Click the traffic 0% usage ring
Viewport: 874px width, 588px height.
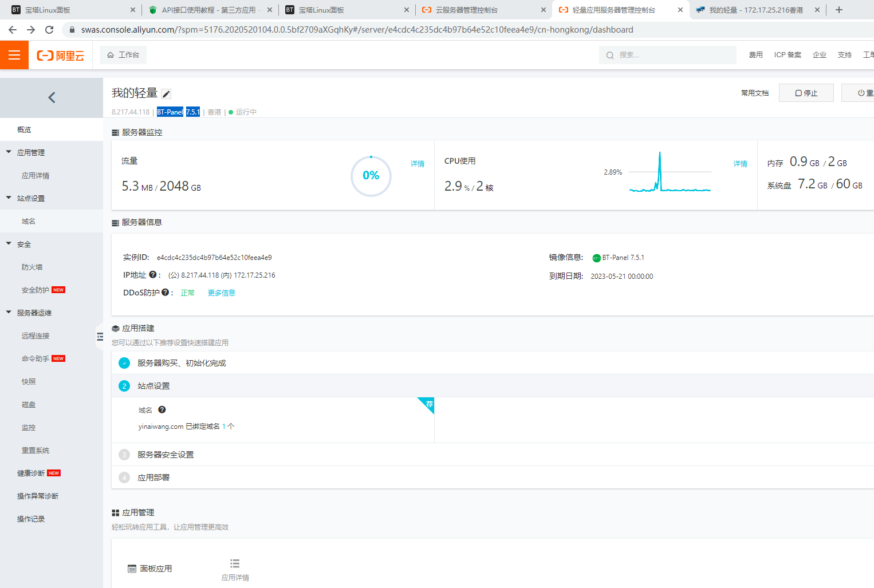click(371, 176)
